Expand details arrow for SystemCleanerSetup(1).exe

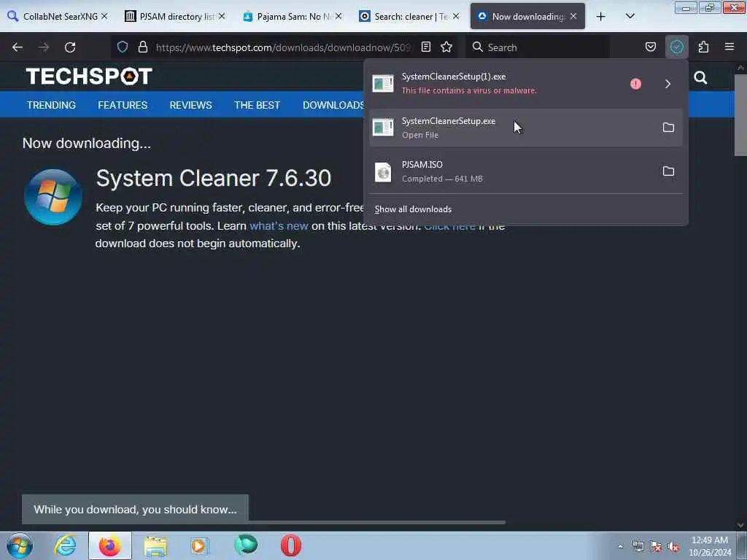click(x=667, y=84)
